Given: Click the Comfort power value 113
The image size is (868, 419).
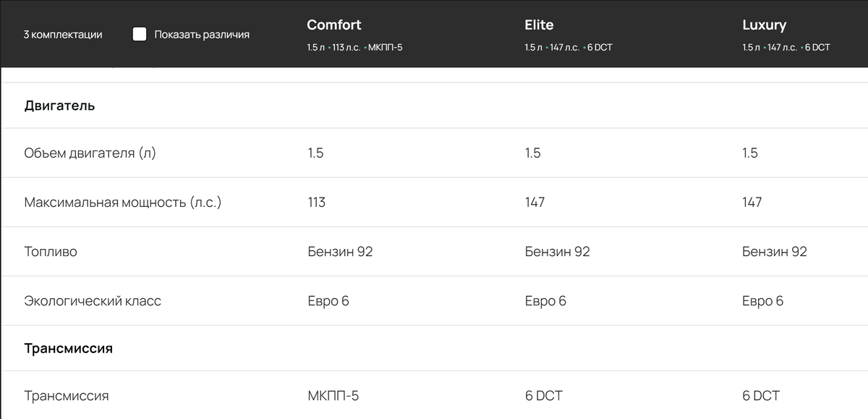Looking at the screenshot, I should click(x=317, y=202).
